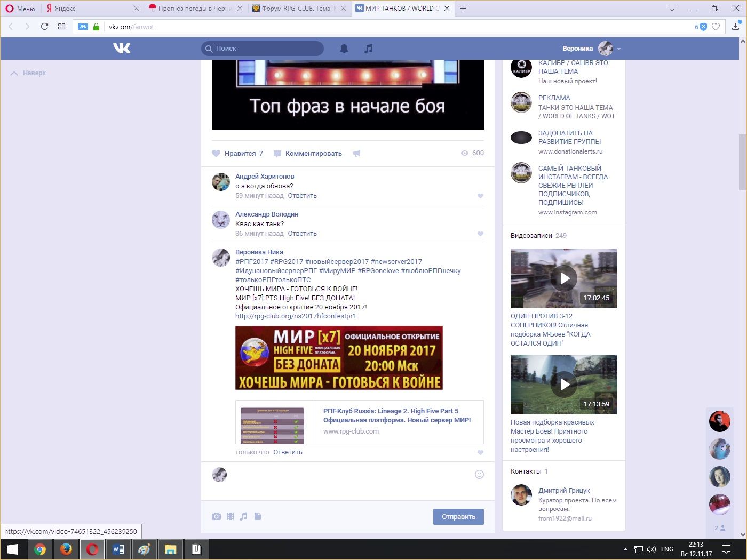The width and height of the screenshot is (747, 560).
Task: Open Firefox from the taskbar
Action: (x=66, y=549)
